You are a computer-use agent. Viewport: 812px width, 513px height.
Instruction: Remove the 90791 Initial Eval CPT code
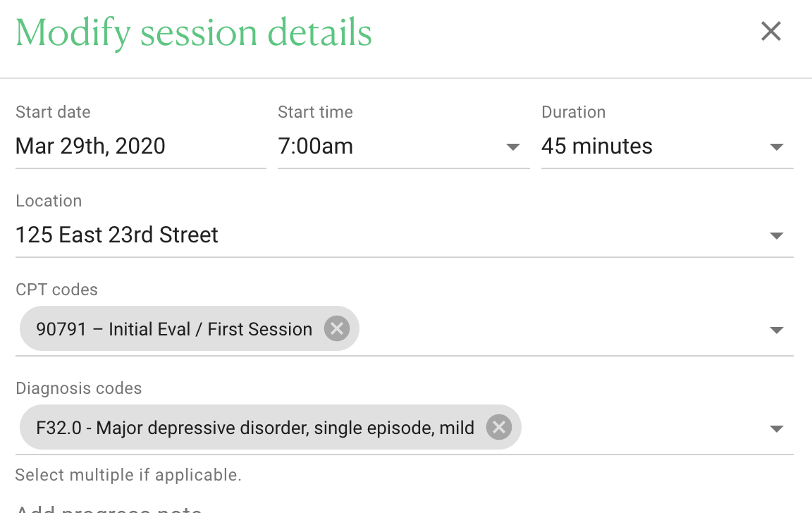click(x=337, y=328)
